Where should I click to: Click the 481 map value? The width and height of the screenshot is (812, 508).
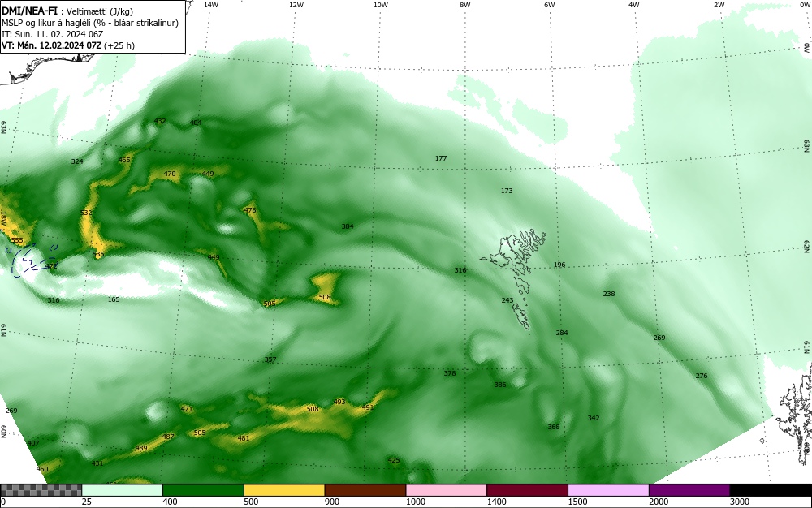point(244,439)
